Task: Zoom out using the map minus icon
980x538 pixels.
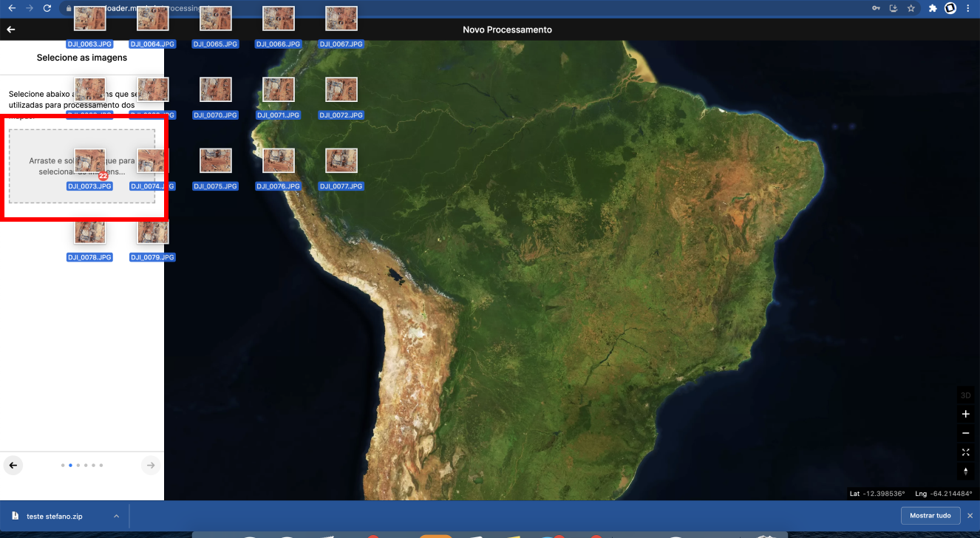Action: [x=965, y=433]
